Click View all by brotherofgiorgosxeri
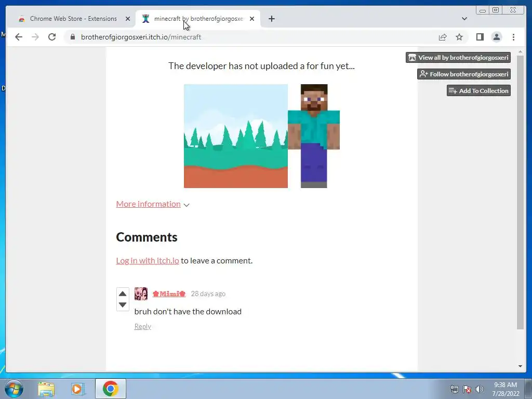532x399 pixels. [x=458, y=57]
